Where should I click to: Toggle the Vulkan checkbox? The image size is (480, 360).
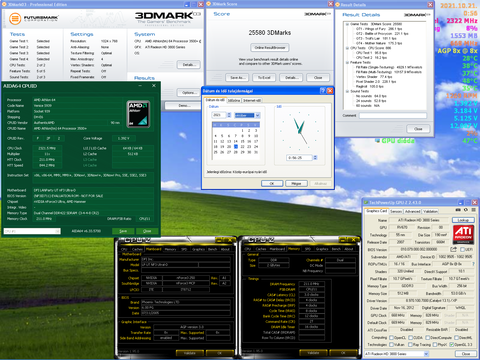pos(391,345)
